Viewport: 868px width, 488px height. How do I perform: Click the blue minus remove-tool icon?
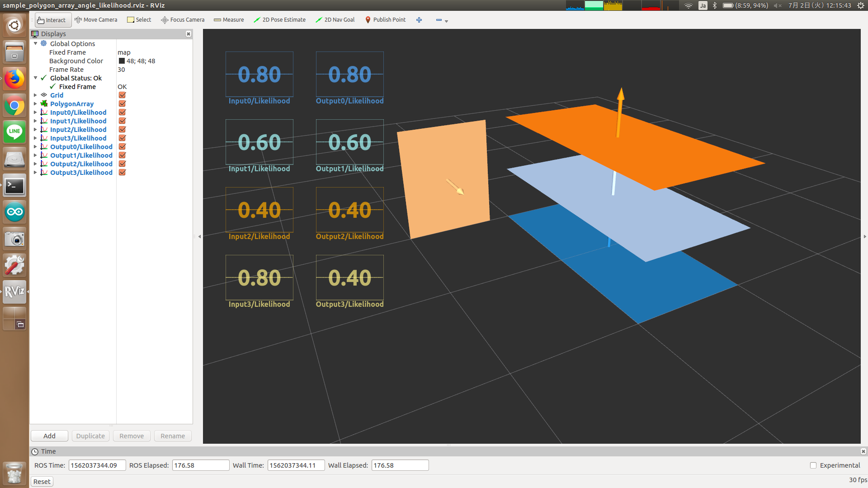(x=439, y=20)
